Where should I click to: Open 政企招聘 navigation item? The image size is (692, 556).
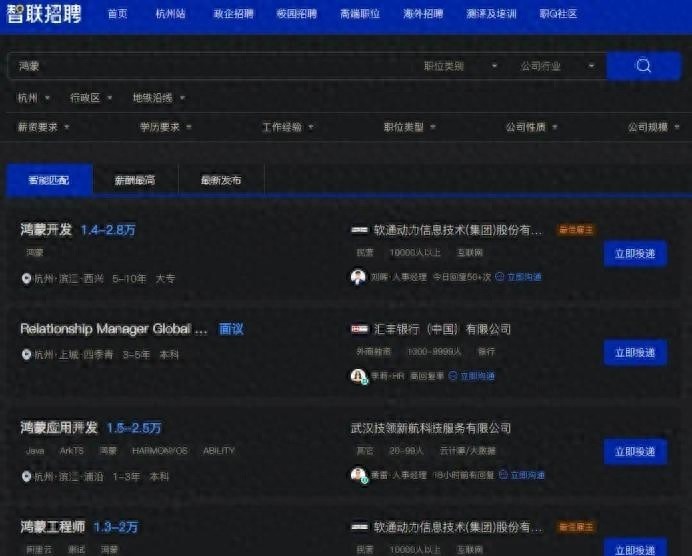pyautogui.click(x=233, y=14)
